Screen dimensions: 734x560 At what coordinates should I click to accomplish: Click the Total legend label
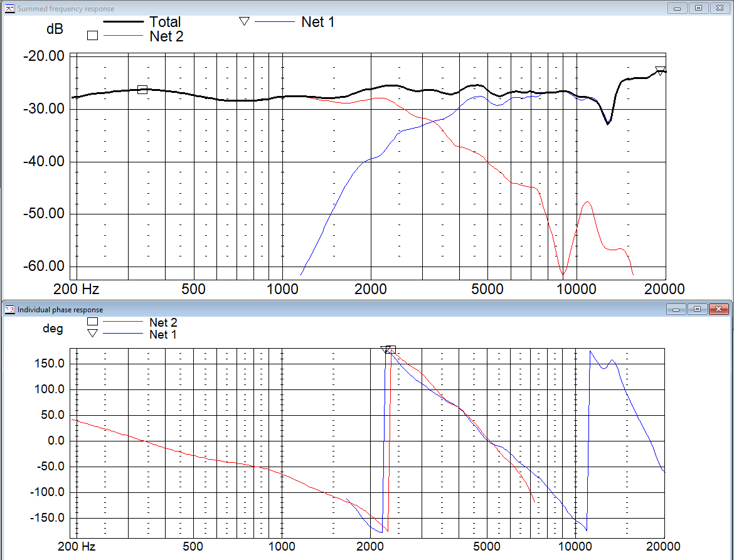165,22
